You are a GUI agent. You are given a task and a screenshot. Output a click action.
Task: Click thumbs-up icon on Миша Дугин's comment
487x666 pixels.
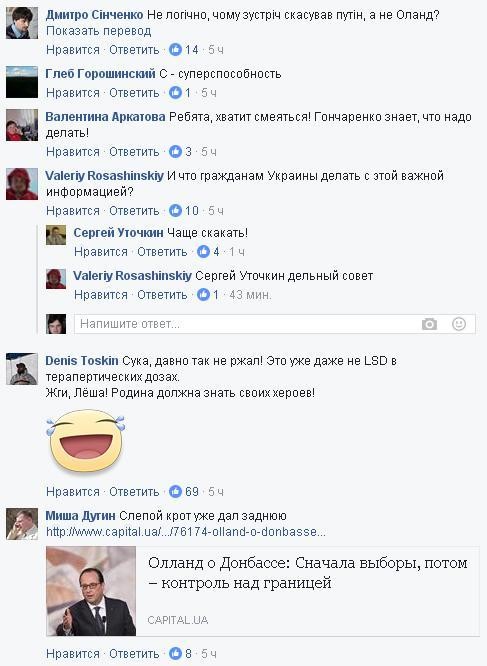click(175, 653)
